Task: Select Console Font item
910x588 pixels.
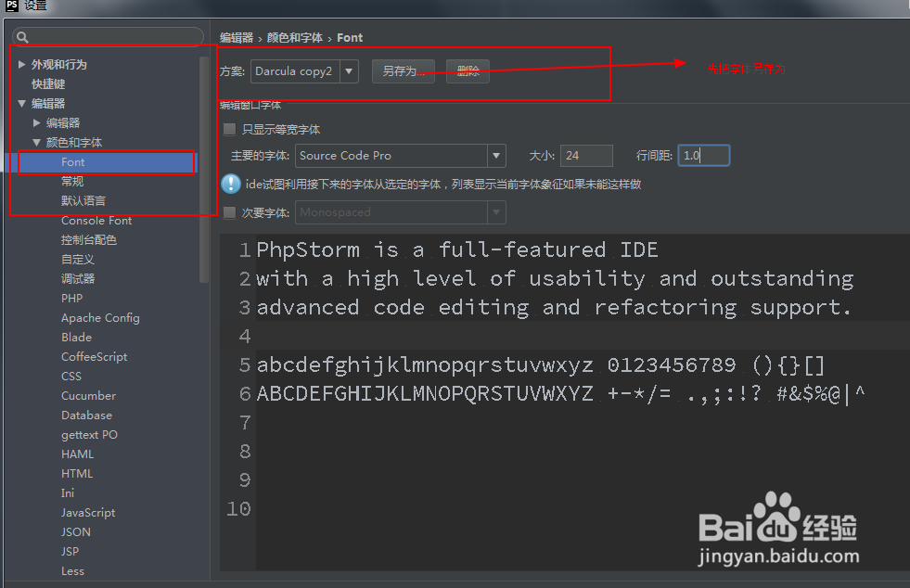Action: (96, 221)
